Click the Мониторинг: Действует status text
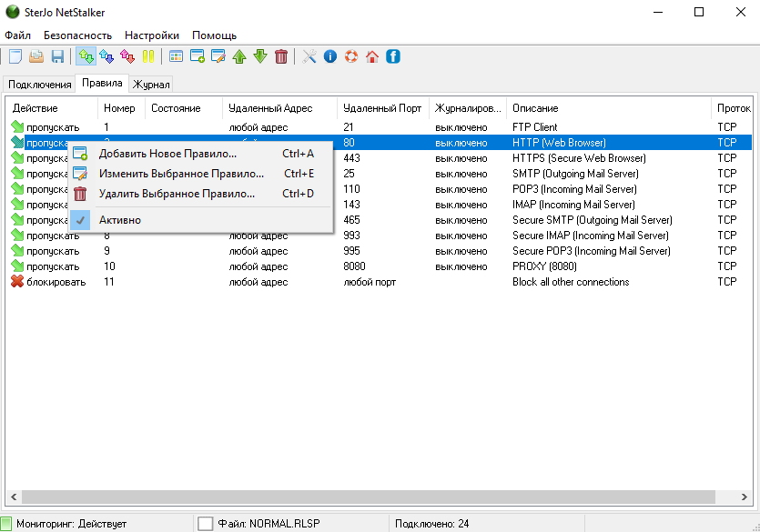 pos(71,523)
